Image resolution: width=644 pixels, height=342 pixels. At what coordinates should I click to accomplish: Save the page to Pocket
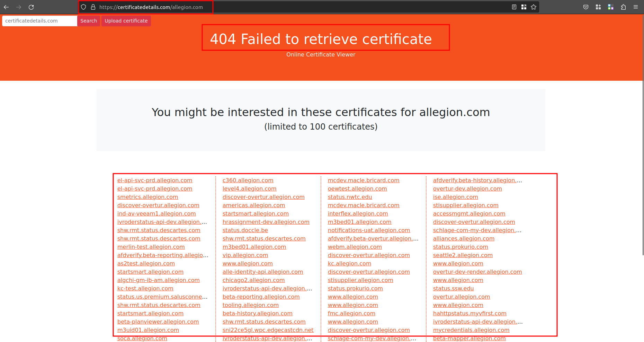click(x=586, y=7)
